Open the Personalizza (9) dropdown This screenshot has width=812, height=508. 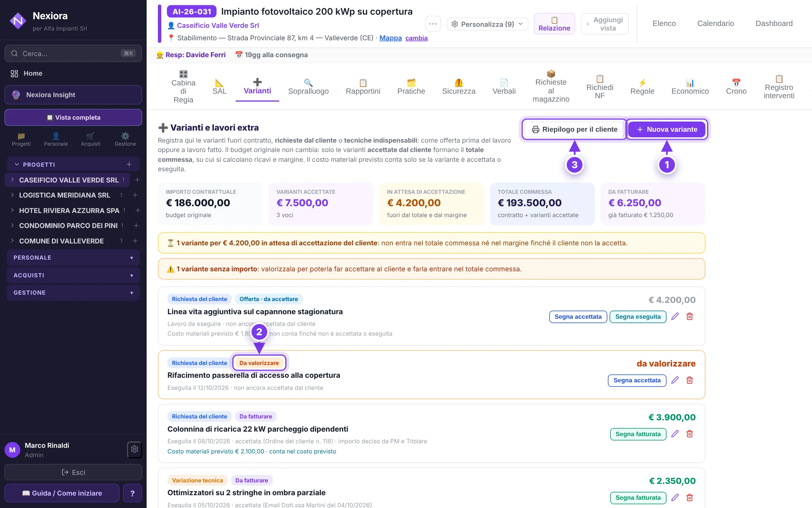(487, 24)
